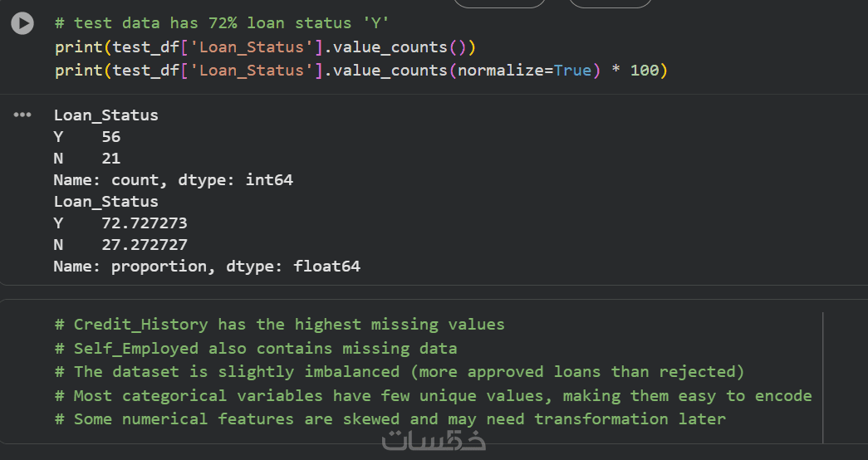Click the normalize=True argument in the code
The width and height of the screenshot is (868, 460).
pos(524,71)
